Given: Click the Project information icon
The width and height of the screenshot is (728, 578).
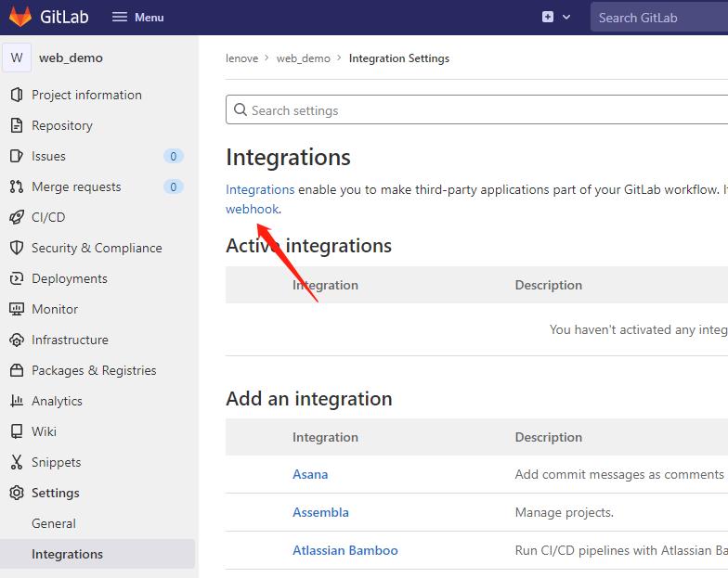Looking at the screenshot, I should point(17,95).
